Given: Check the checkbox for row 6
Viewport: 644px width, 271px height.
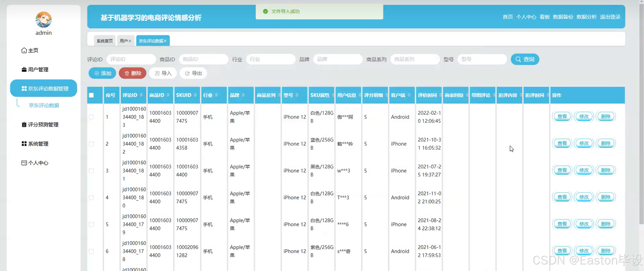Looking at the screenshot, I should (x=91, y=251).
